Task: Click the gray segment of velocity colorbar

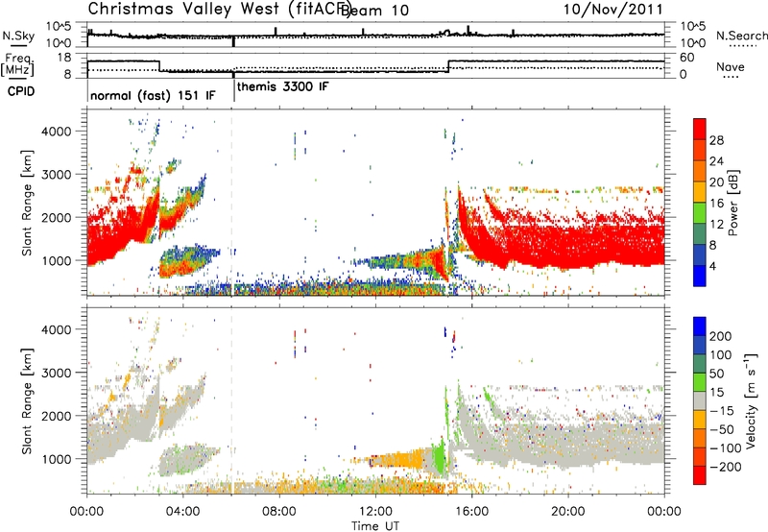Action: click(700, 400)
